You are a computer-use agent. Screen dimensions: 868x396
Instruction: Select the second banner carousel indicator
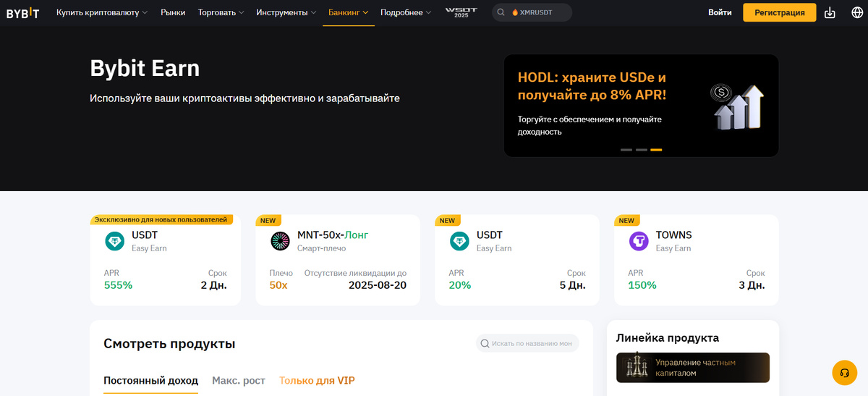(642, 150)
